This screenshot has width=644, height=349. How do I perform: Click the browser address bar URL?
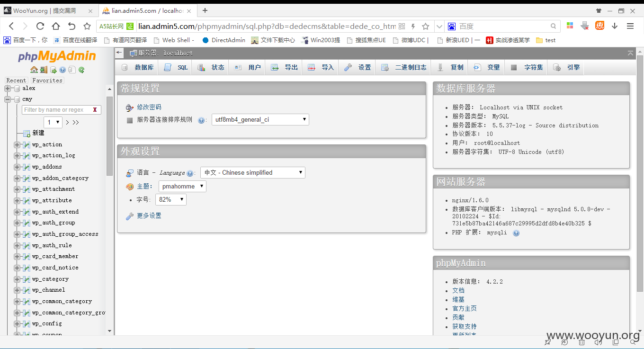pyautogui.click(x=267, y=27)
